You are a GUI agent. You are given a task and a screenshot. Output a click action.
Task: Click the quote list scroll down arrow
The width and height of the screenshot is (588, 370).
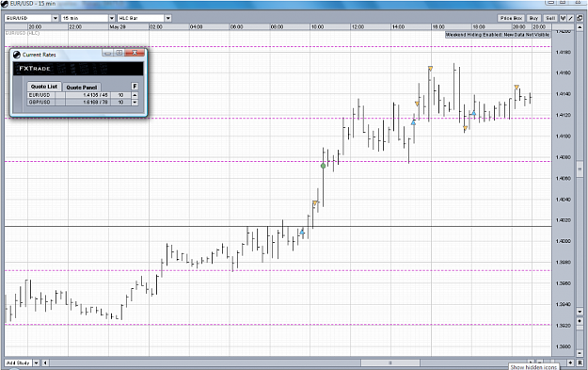pyautogui.click(x=135, y=102)
